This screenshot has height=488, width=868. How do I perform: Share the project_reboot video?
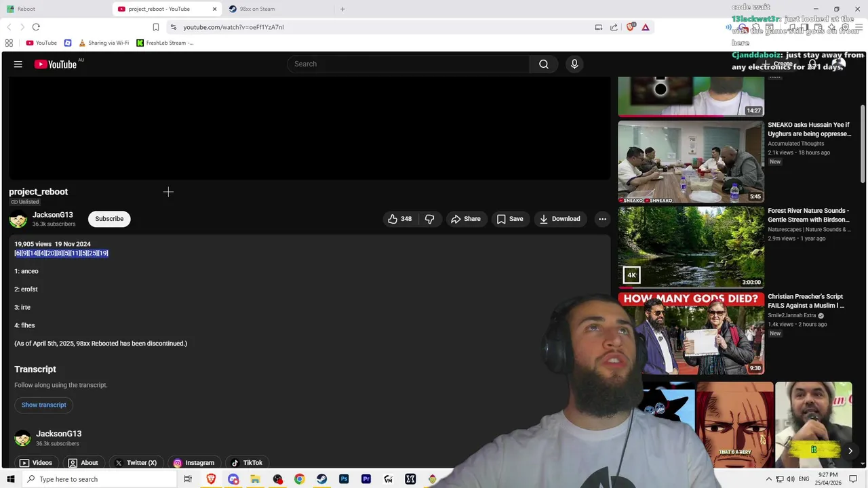466,219
